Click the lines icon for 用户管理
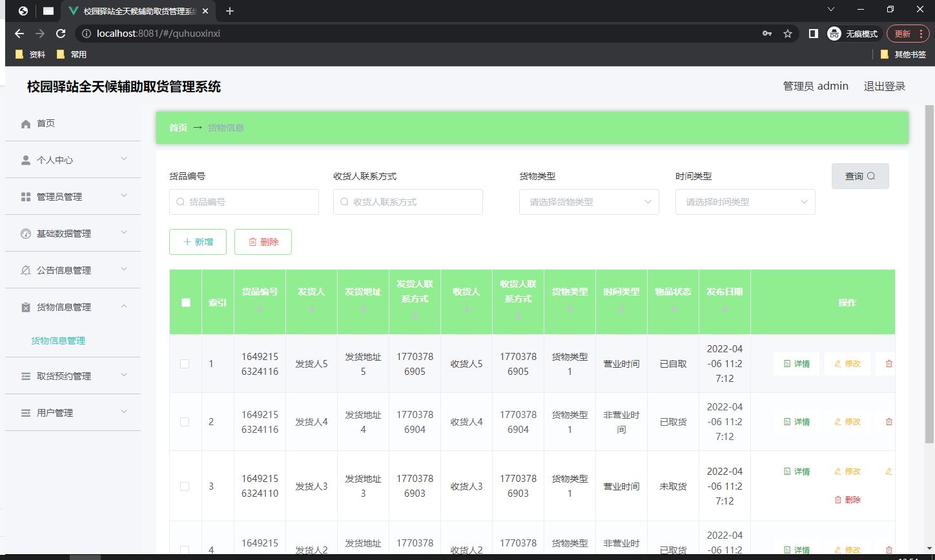 (x=26, y=413)
